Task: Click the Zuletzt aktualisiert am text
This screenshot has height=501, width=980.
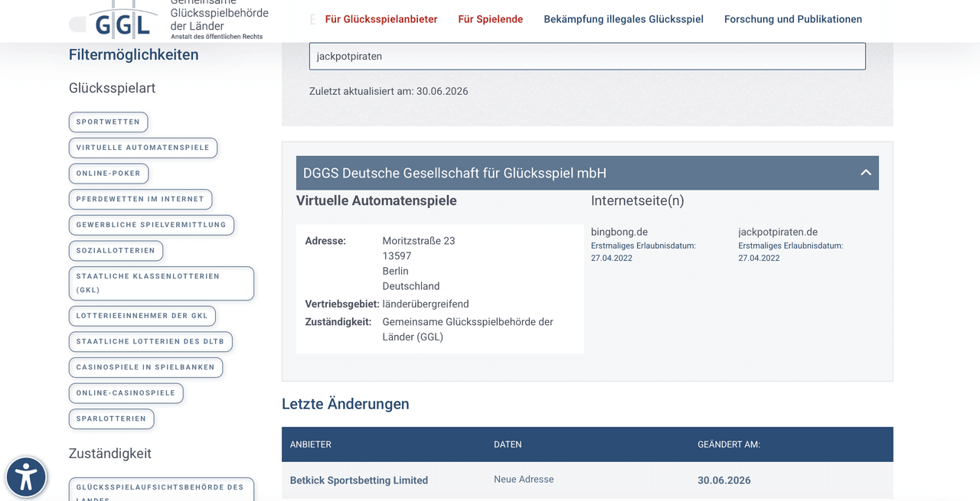Action: point(388,91)
